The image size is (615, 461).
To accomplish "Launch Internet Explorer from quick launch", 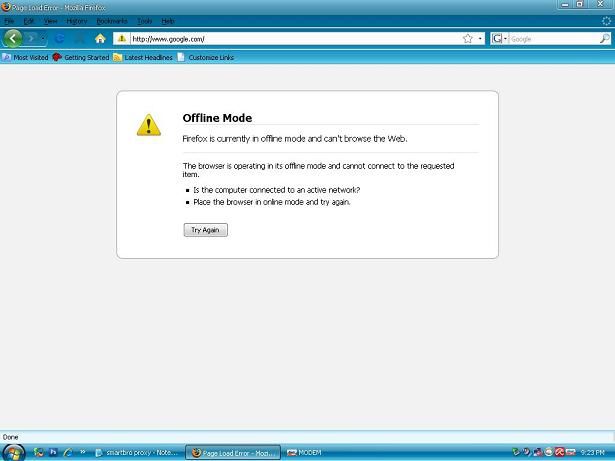I will [x=68, y=452].
